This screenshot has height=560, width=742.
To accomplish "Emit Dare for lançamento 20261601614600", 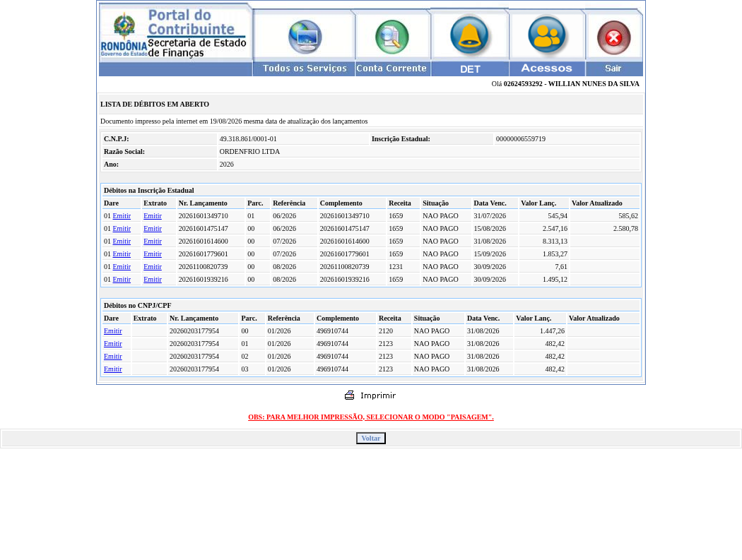I will coord(122,242).
